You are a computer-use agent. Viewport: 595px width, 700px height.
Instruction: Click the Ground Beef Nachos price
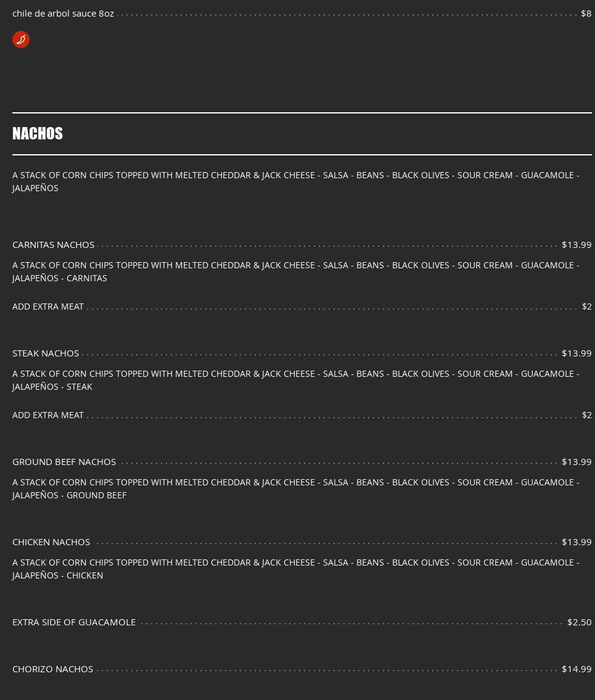[576, 462]
